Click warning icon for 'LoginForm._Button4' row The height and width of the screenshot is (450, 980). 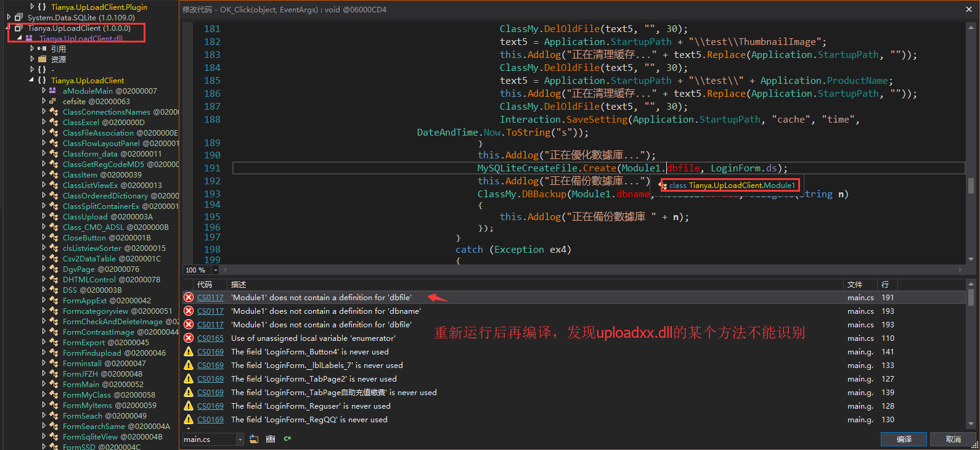[x=189, y=351]
